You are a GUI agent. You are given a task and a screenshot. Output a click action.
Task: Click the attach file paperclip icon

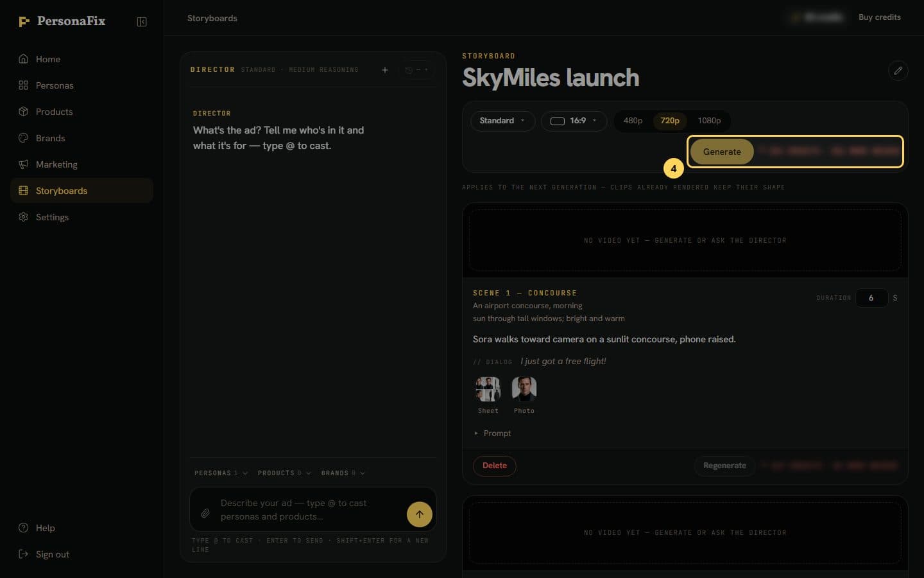pos(205,513)
